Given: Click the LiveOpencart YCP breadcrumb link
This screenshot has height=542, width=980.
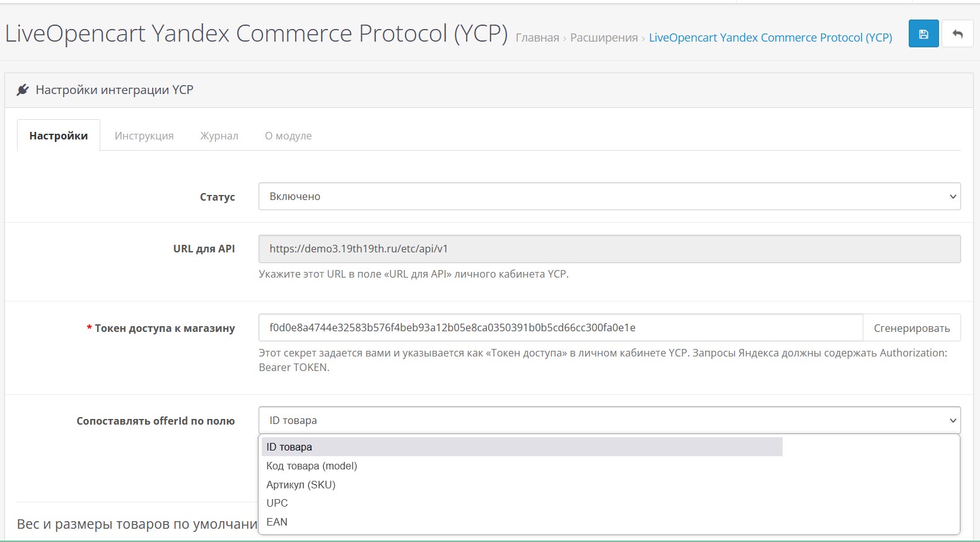Looking at the screenshot, I should coord(771,38).
